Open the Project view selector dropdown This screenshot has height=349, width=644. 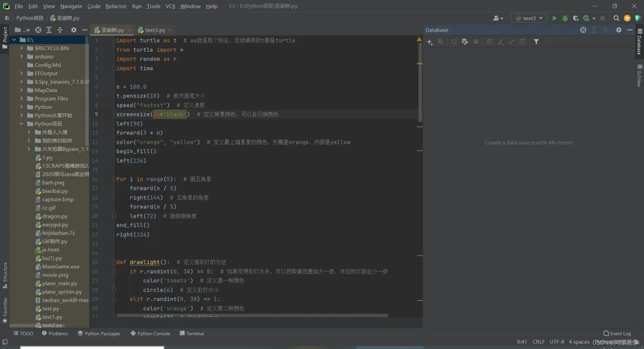pos(22,30)
